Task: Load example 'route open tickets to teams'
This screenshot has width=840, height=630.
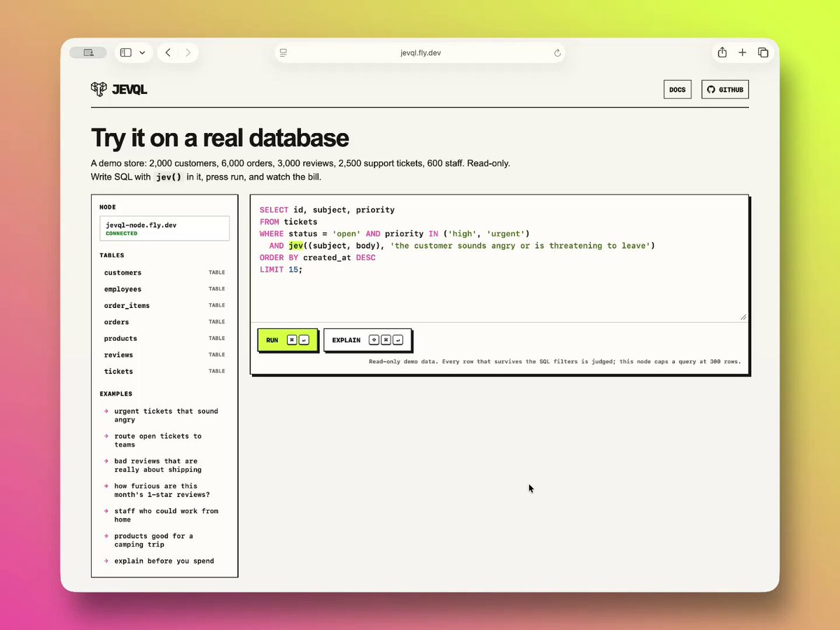Action: [164, 440]
